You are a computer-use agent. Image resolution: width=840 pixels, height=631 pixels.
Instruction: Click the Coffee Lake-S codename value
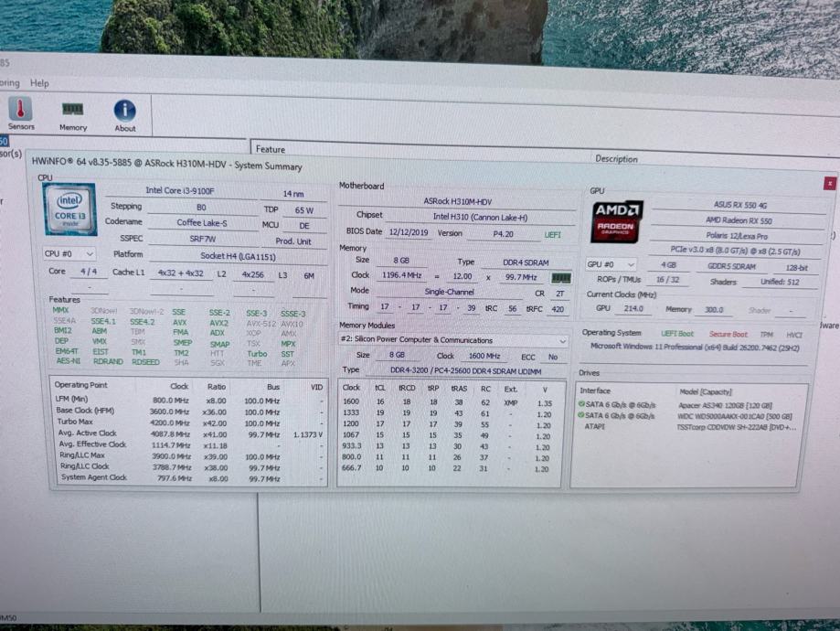pos(202,223)
